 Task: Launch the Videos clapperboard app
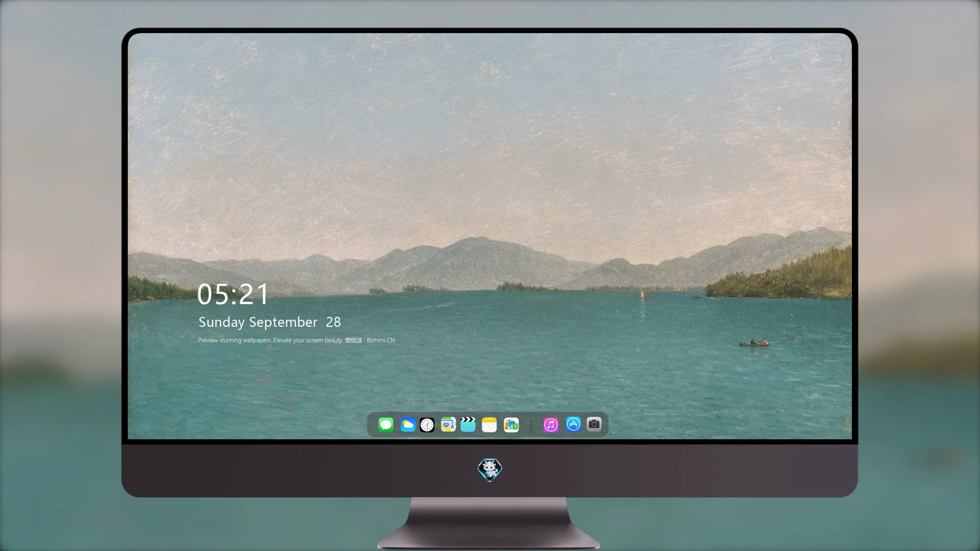[468, 424]
